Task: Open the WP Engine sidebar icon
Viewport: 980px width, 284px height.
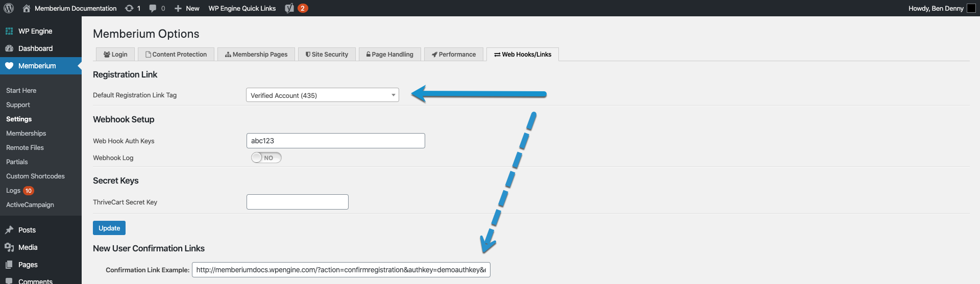Action: point(9,31)
